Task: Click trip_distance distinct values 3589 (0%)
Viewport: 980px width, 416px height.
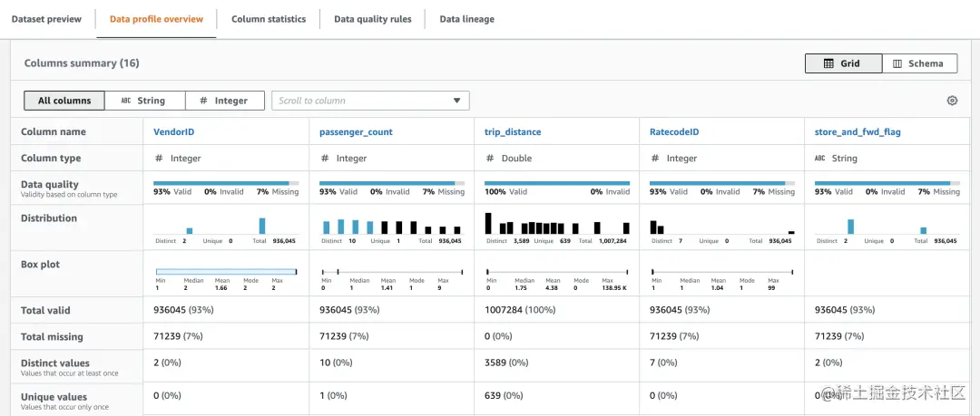Action: [x=506, y=363]
